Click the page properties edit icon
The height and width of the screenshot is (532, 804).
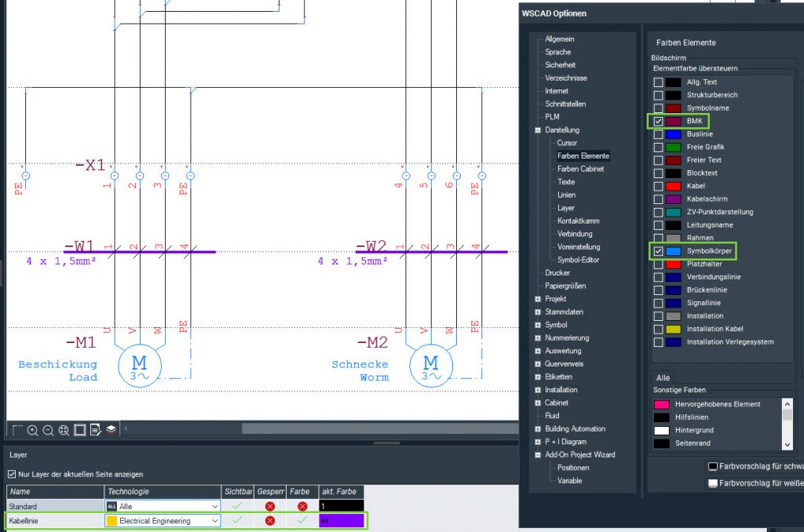click(x=95, y=430)
